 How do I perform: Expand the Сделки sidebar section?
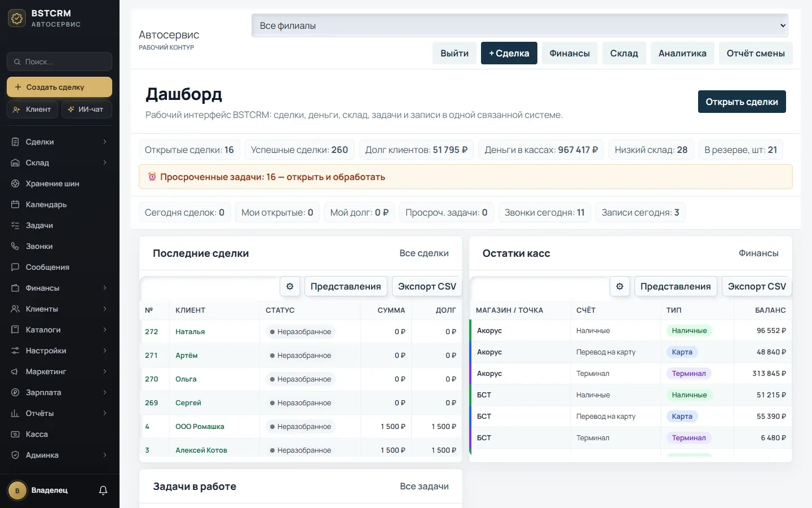tap(60, 142)
